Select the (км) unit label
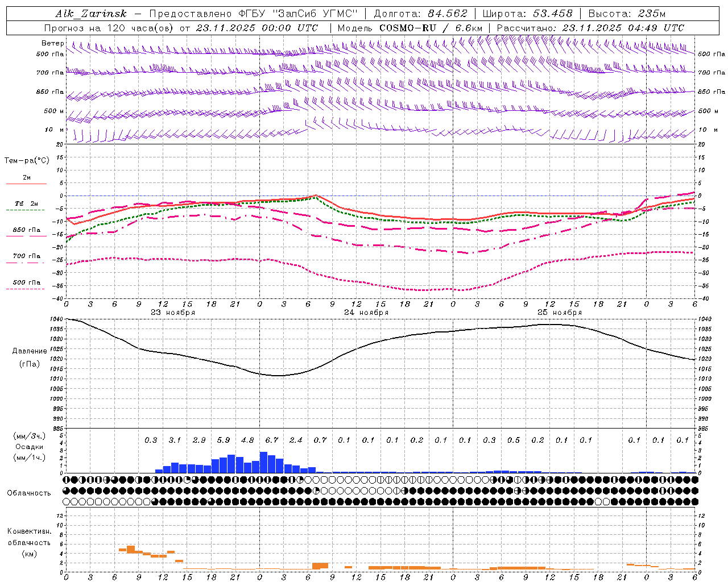 coord(29,554)
